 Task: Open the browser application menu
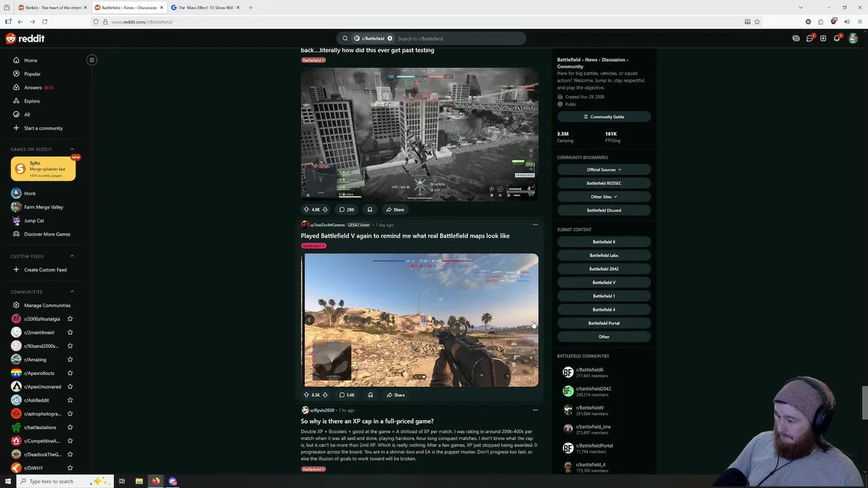(859, 22)
